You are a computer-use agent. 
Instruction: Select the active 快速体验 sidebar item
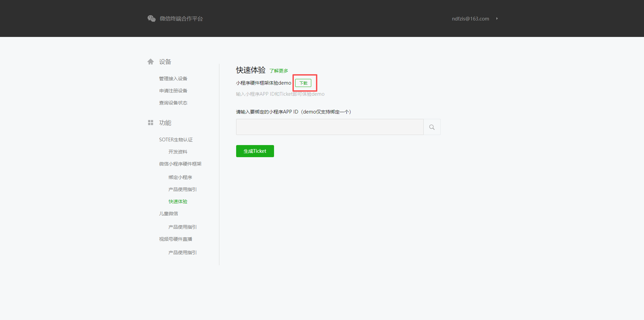pos(178,201)
